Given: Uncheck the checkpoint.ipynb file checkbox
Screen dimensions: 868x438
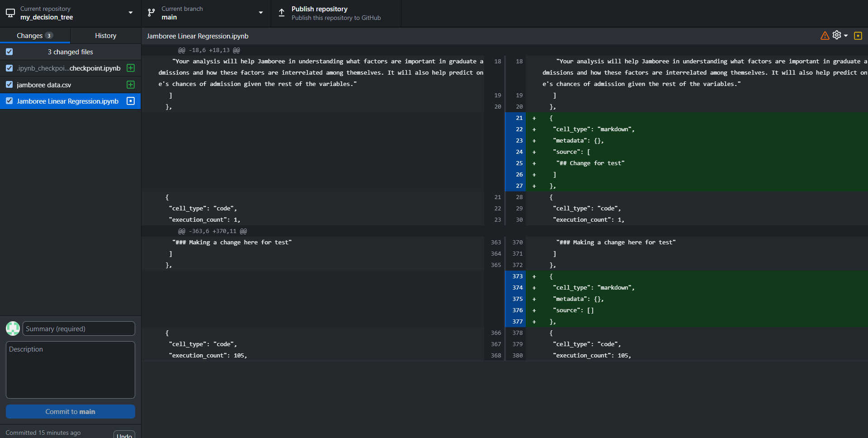Looking at the screenshot, I should (9, 68).
